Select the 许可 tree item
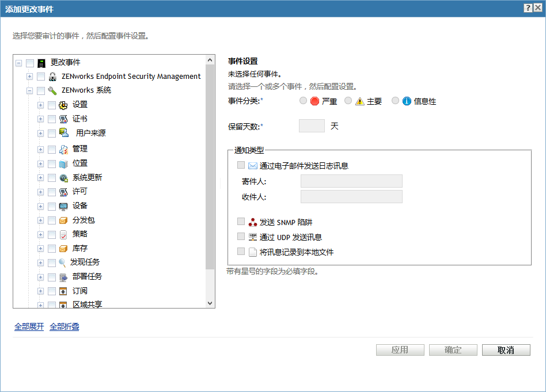 tap(79, 192)
